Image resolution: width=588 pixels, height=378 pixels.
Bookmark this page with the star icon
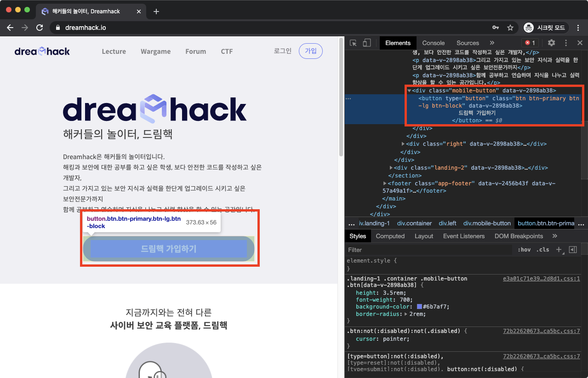pyautogui.click(x=510, y=28)
